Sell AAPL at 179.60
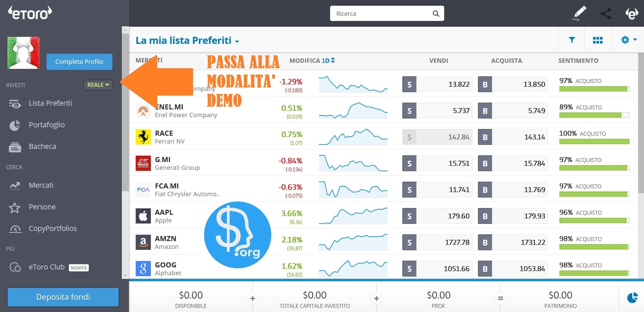The width and height of the screenshot is (644, 312). point(437,216)
